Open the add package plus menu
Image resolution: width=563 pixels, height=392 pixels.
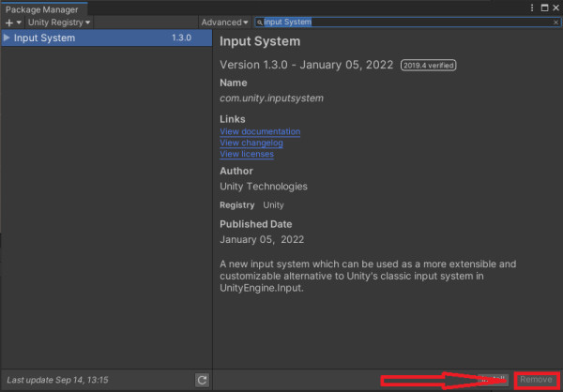click(14, 23)
